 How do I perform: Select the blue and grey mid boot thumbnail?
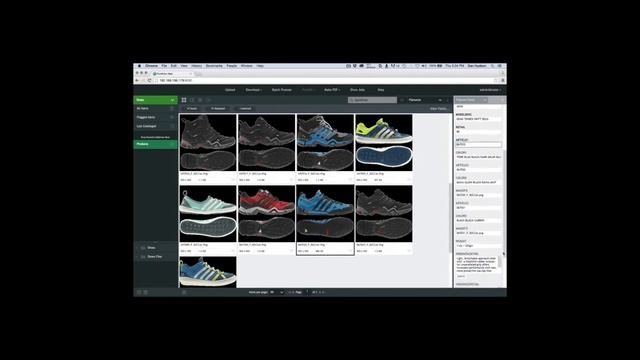click(x=325, y=142)
